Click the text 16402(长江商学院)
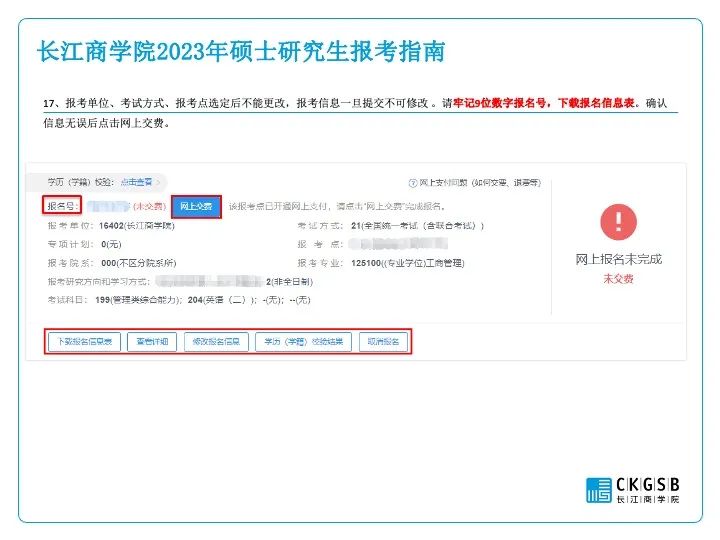This screenshot has width=720, height=540. (x=137, y=226)
